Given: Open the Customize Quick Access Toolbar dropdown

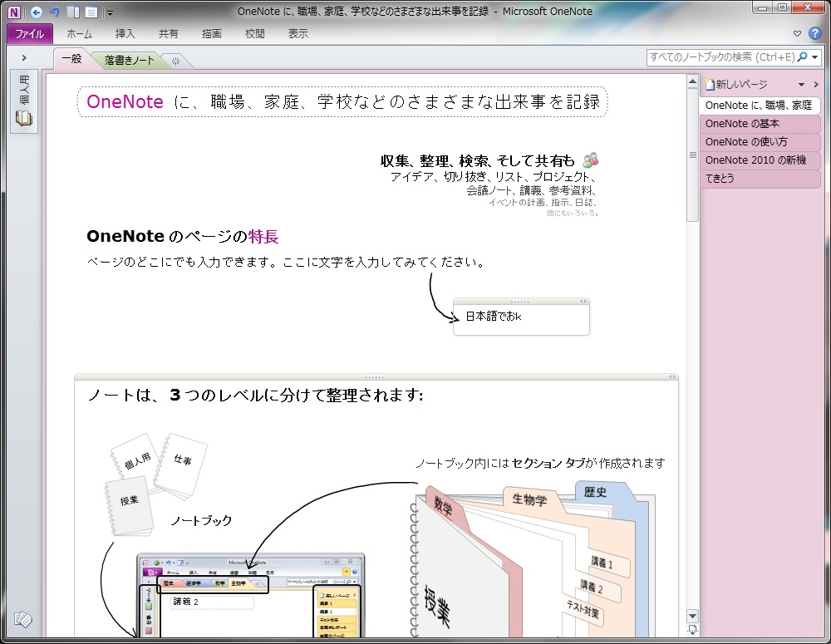Looking at the screenshot, I should pyautogui.click(x=110, y=12).
